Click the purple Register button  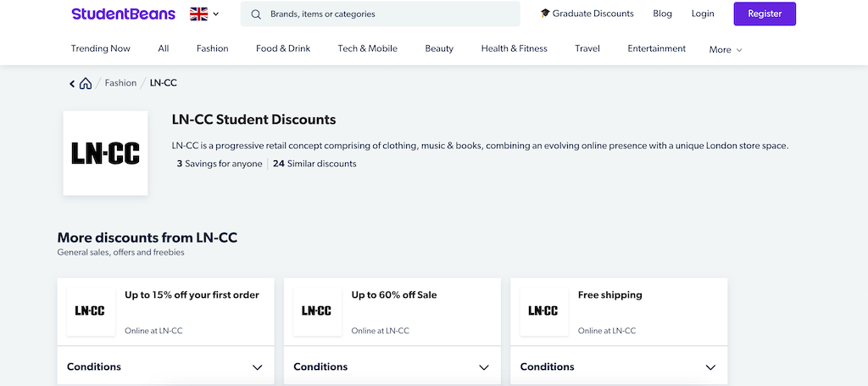point(765,14)
